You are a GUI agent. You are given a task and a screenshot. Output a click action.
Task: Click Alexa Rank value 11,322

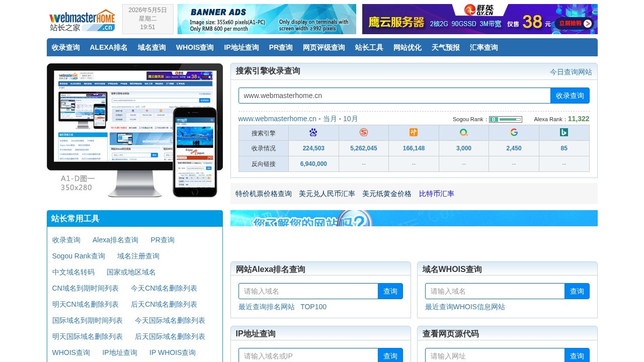click(579, 119)
